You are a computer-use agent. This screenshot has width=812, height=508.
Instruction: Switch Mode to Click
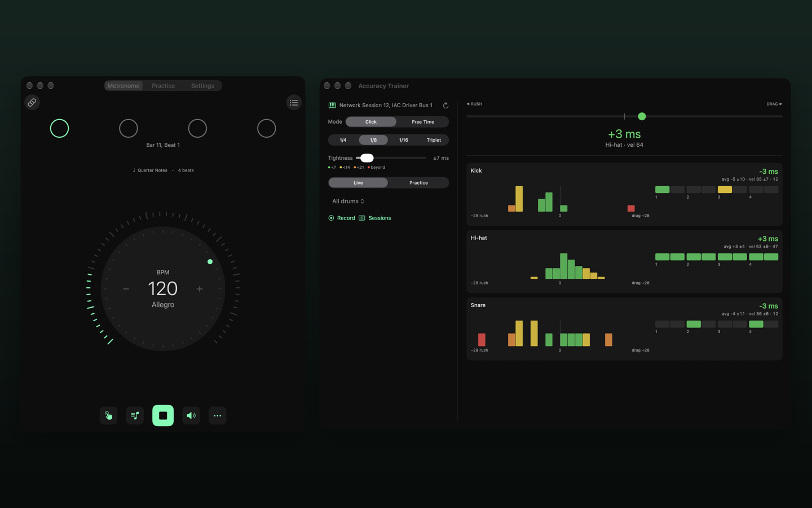click(371, 122)
